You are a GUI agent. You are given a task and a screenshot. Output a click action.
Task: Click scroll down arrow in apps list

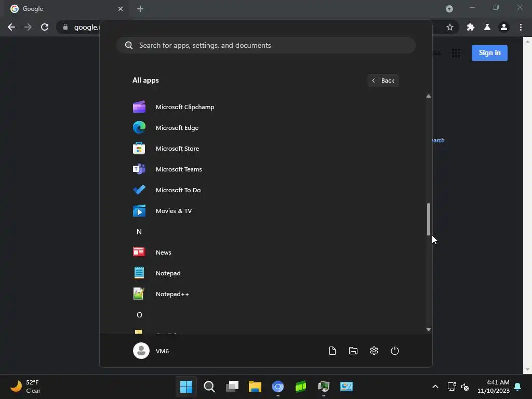point(429,329)
